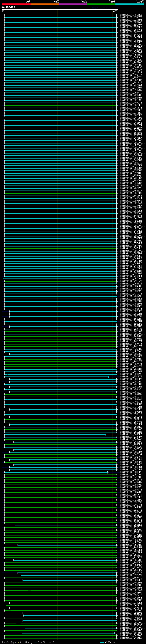The width and height of the screenshot is (146, 644).
Task: Open hit UniRef100_A9BKB5
Action: pyautogui.click(x=131, y=631)
